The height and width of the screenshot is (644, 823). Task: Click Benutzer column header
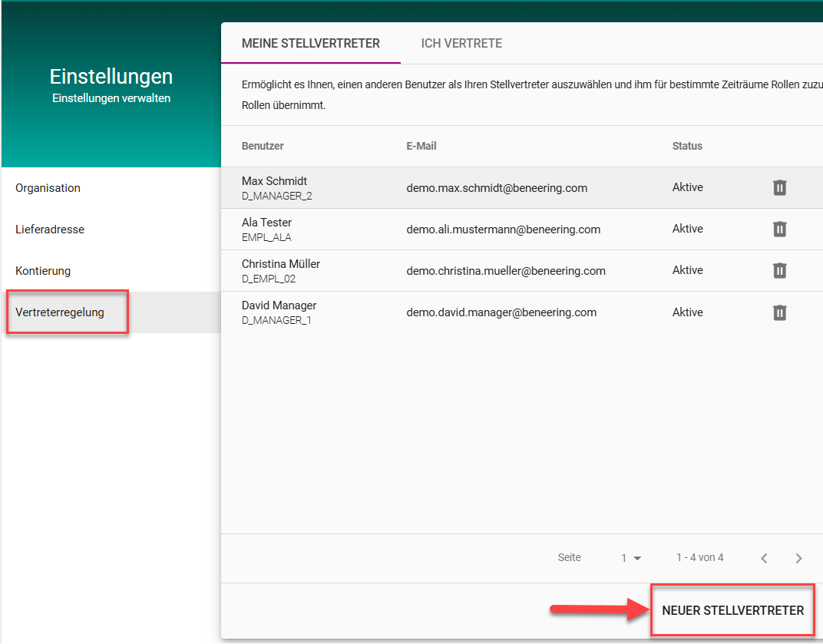pyautogui.click(x=263, y=146)
